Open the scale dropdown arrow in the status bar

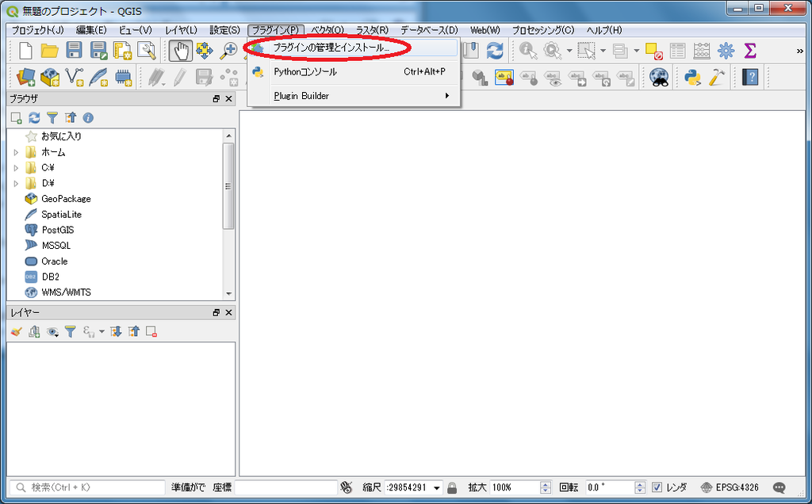coord(437,488)
